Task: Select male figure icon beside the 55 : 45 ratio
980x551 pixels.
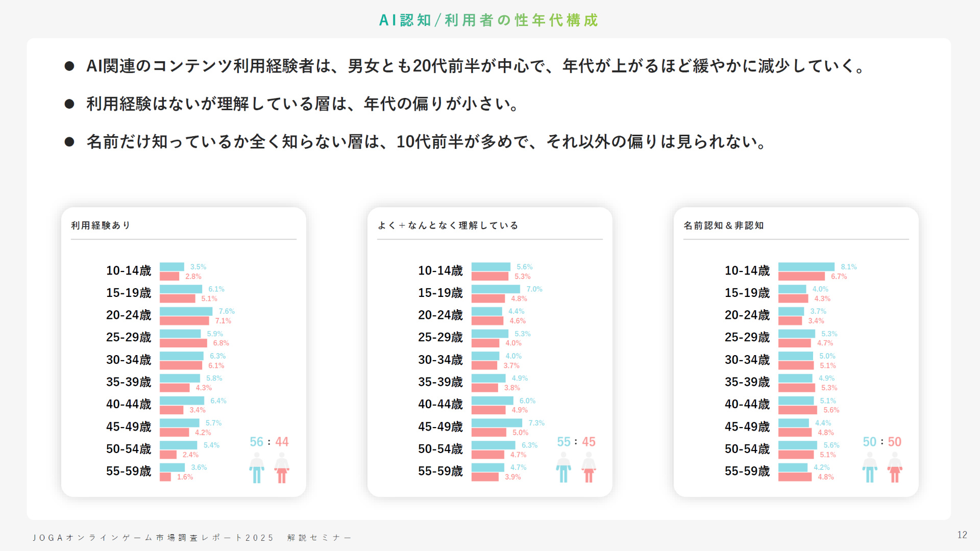Action: tap(563, 468)
